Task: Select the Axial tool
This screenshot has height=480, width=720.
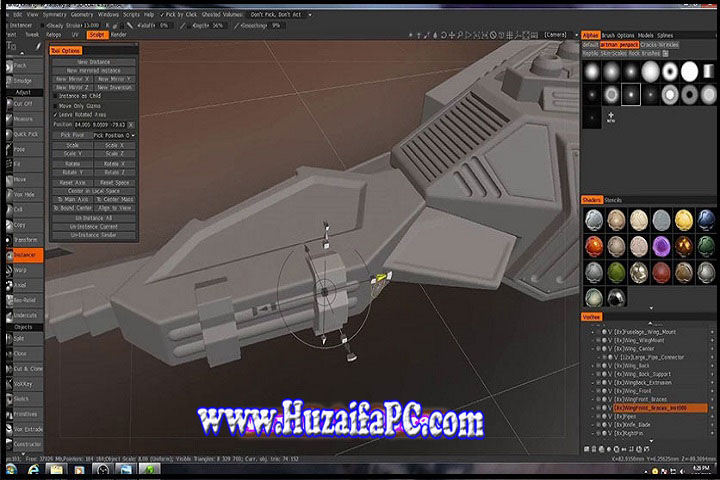Action: pos(24,285)
